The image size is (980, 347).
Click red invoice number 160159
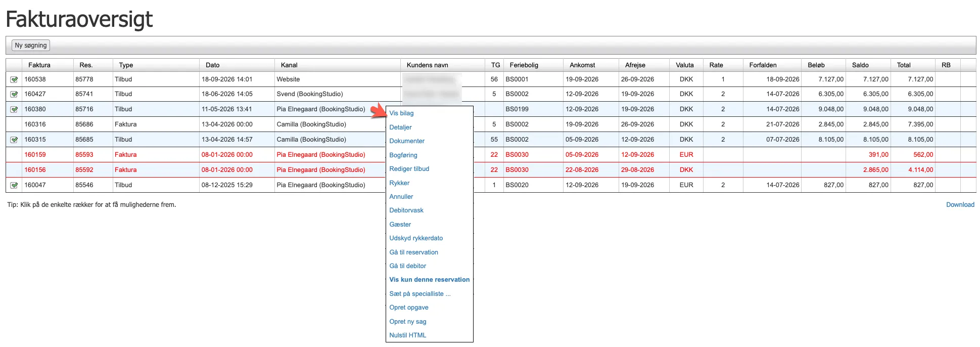(35, 155)
